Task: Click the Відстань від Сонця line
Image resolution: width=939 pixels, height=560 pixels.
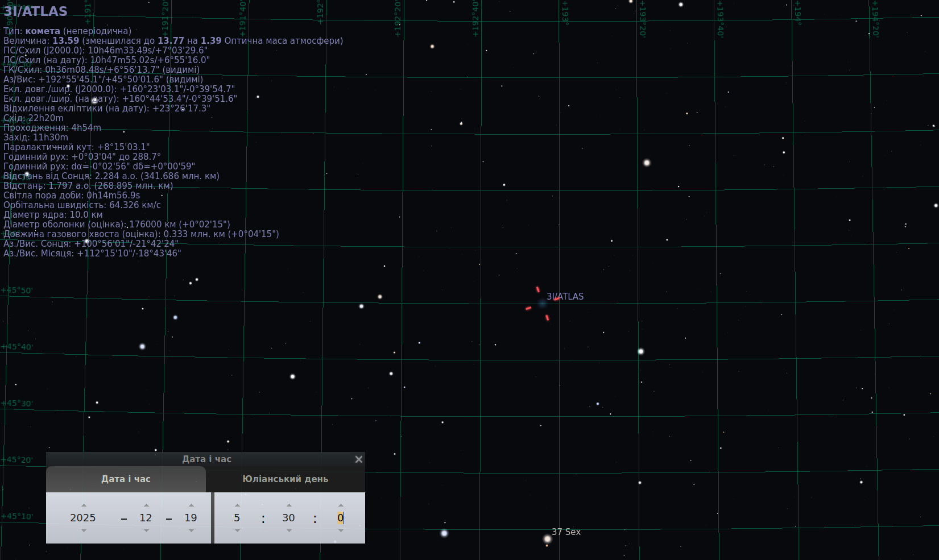Action: [111, 176]
